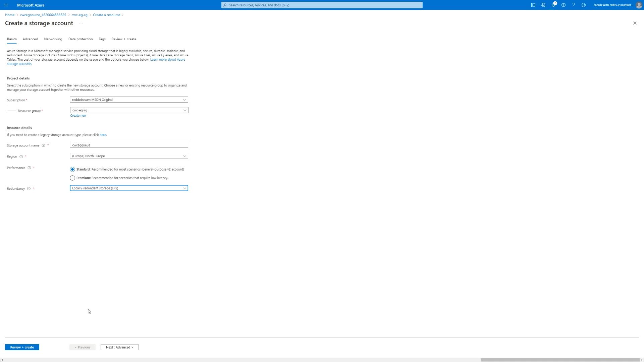Open the Cloud Shell terminal
This screenshot has height=362, width=644.
(533, 5)
